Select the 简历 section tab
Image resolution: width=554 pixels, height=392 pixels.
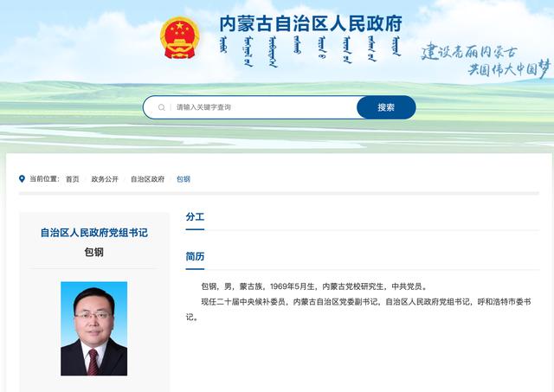[195, 256]
